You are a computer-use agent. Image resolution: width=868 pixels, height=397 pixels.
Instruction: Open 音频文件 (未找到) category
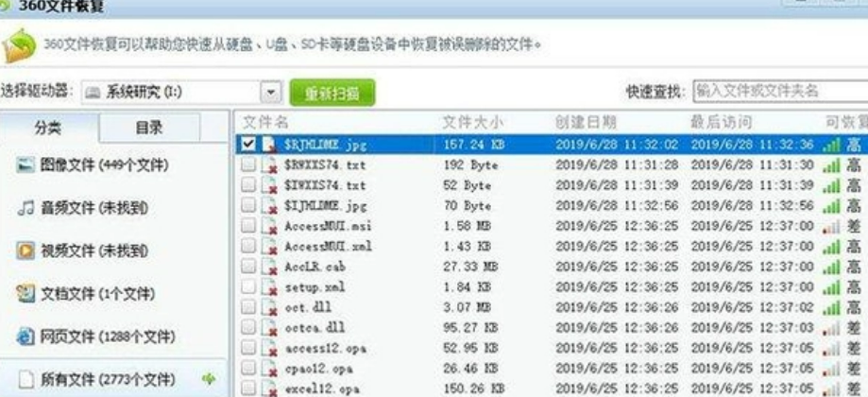94,208
